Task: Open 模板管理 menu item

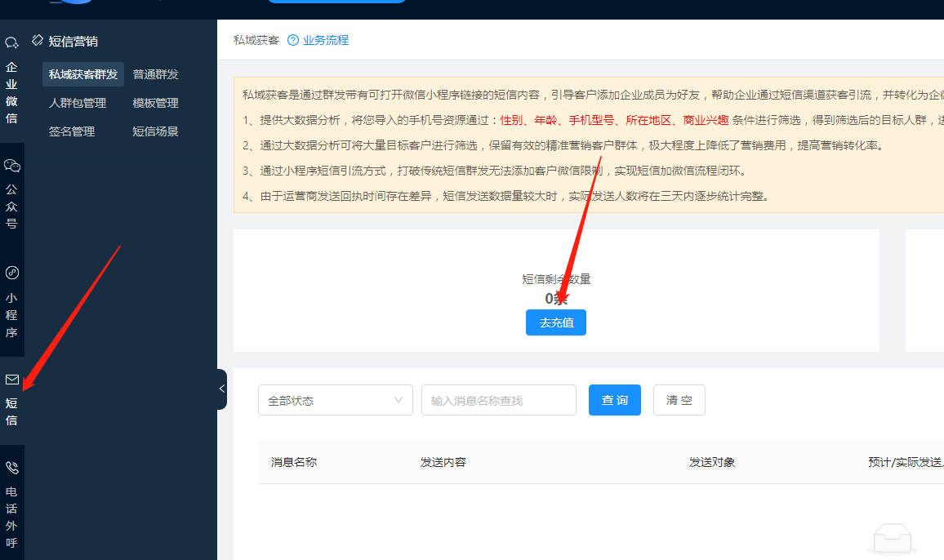Action: [x=155, y=103]
